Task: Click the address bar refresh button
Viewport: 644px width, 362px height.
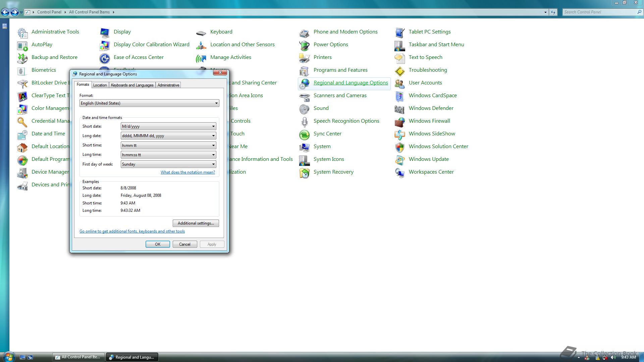Action: 553,12
